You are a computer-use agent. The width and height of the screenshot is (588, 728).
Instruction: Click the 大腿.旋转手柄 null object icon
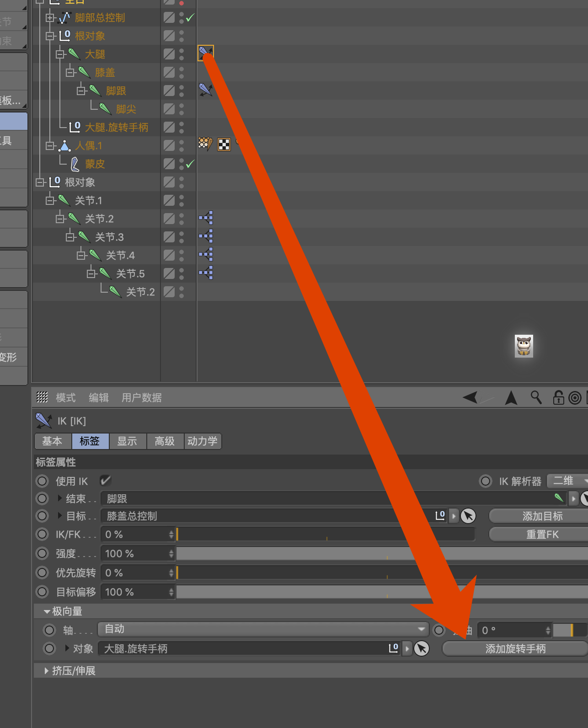click(x=75, y=127)
